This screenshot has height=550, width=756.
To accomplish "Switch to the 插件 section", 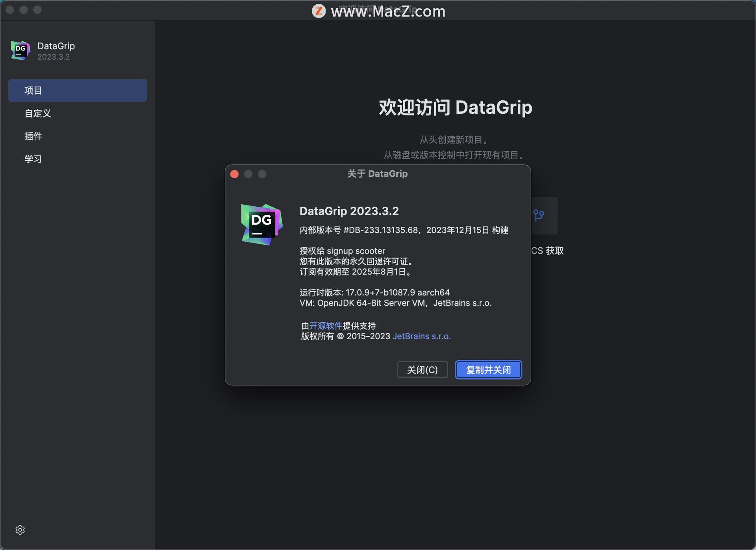I will 78,136.
